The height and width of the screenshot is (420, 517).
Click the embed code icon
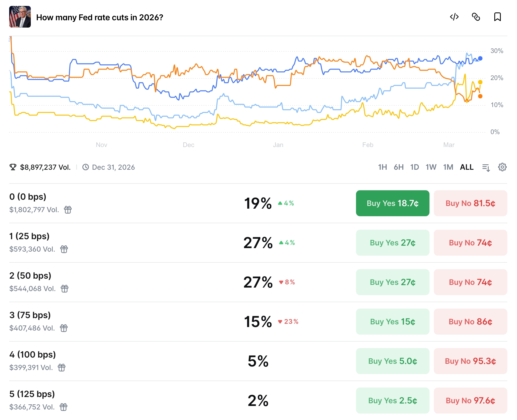point(454,17)
